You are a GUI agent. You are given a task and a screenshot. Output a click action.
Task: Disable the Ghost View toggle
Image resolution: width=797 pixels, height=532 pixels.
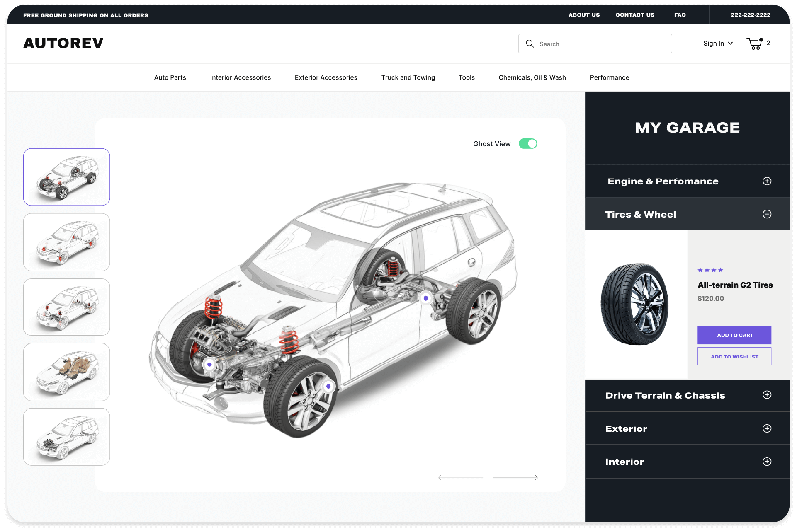(528, 143)
